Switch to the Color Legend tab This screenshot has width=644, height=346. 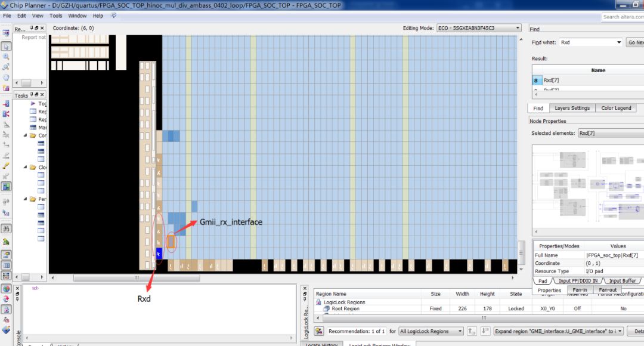616,108
